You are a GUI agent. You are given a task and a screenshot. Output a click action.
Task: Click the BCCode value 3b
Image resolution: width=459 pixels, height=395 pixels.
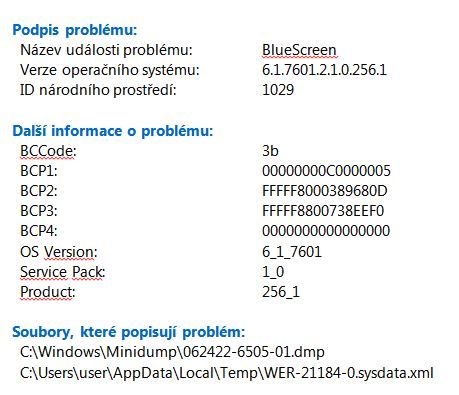pos(270,151)
